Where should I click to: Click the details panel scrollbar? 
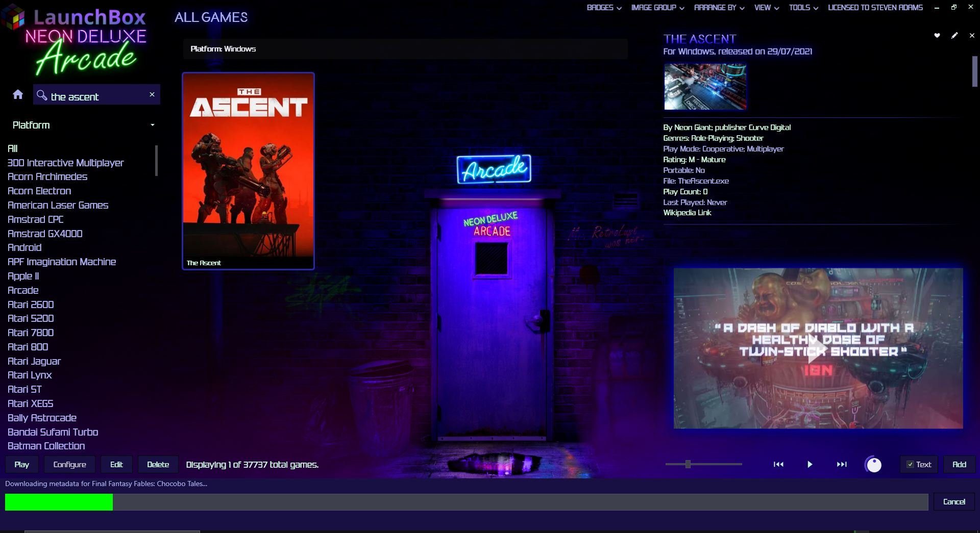tap(974, 71)
